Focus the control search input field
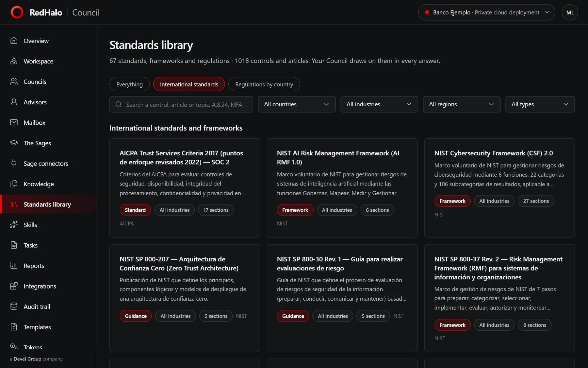The image size is (588, 368). 181,104
